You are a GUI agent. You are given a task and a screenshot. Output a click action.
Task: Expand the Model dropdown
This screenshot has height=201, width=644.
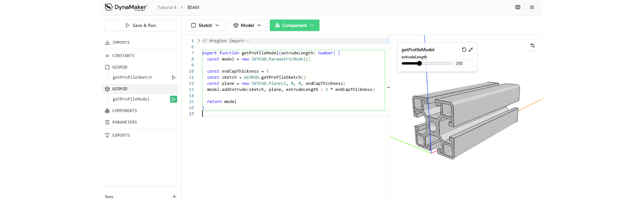[247, 25]
